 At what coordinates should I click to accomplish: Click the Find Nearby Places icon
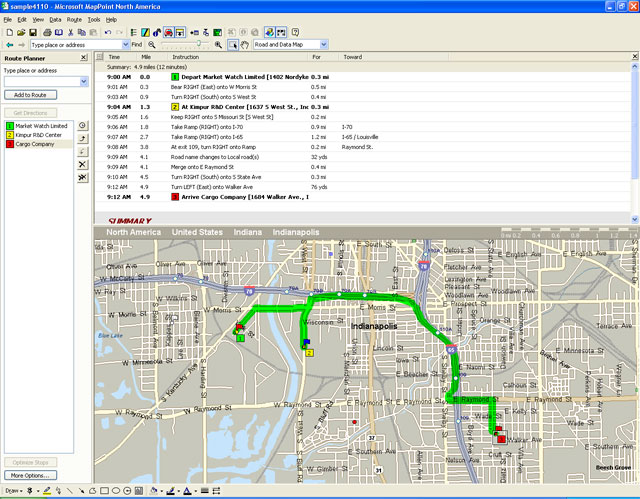coord(157,32)
